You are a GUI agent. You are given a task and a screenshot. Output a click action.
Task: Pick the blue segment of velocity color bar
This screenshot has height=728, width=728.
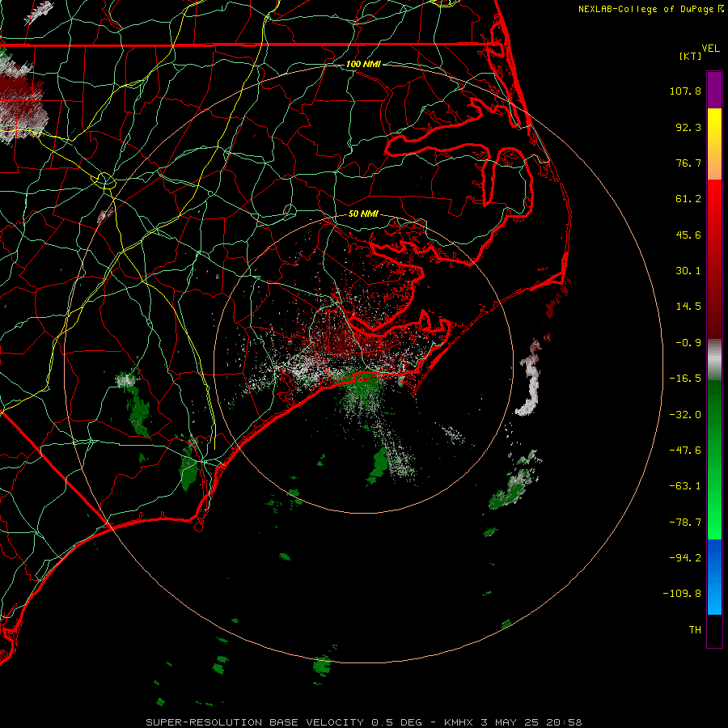(x=714, y=577)
